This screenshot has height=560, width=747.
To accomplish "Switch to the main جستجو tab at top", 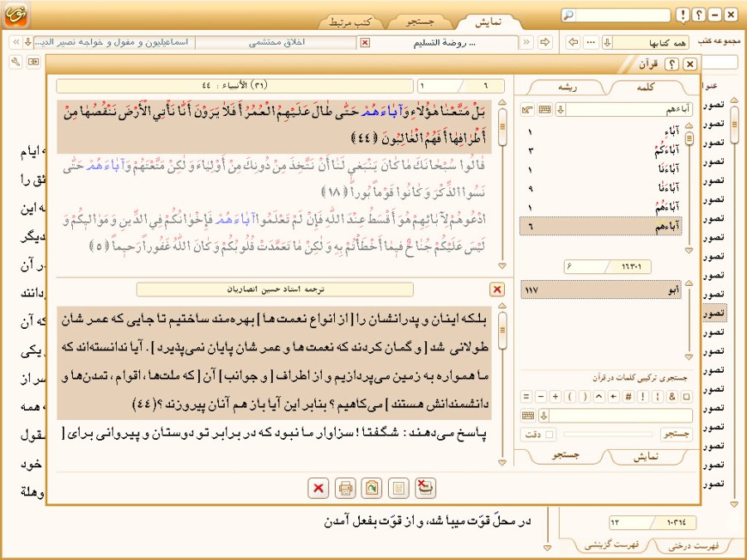I will point(420,22).
